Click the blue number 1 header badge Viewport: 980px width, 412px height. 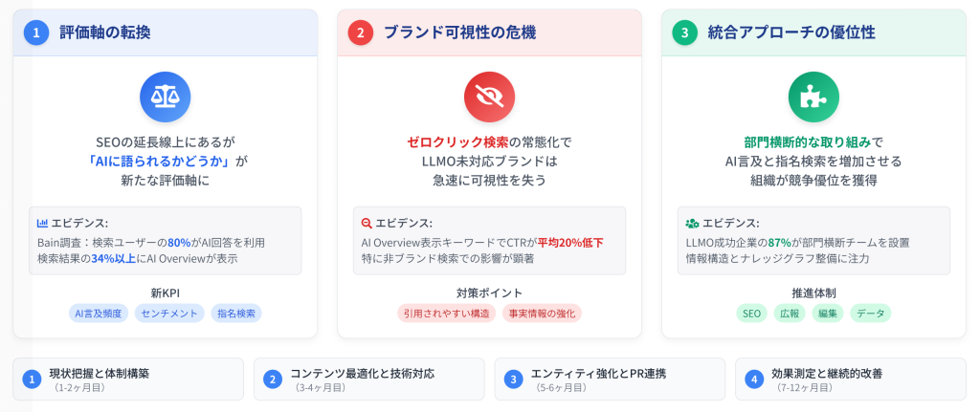(x=35, y=33)
